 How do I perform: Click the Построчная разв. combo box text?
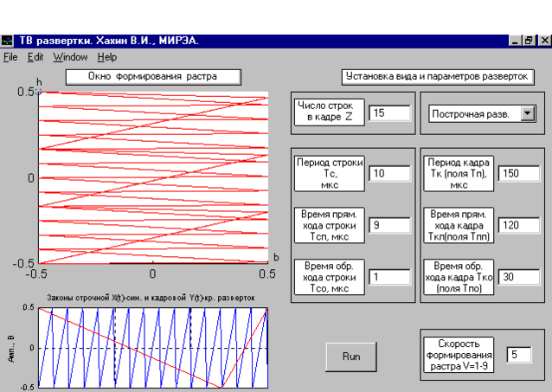pyautogui.click(x=471, y=114)
